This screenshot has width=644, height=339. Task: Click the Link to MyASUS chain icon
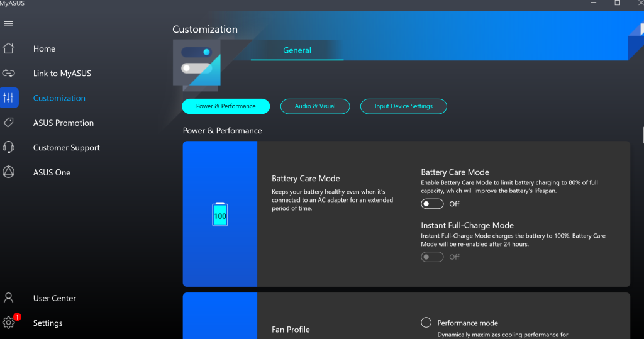9,74
